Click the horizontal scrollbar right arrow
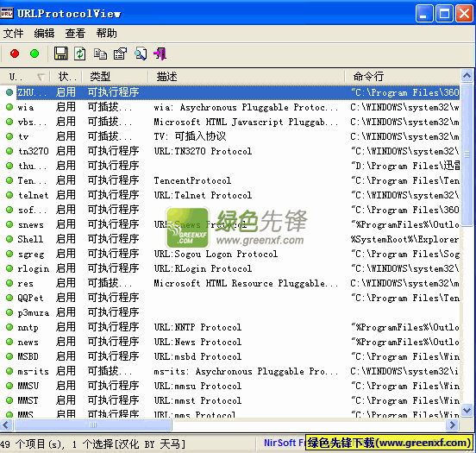Image resolution: width=476 pixels, height=453 pixels. point(453,425)
